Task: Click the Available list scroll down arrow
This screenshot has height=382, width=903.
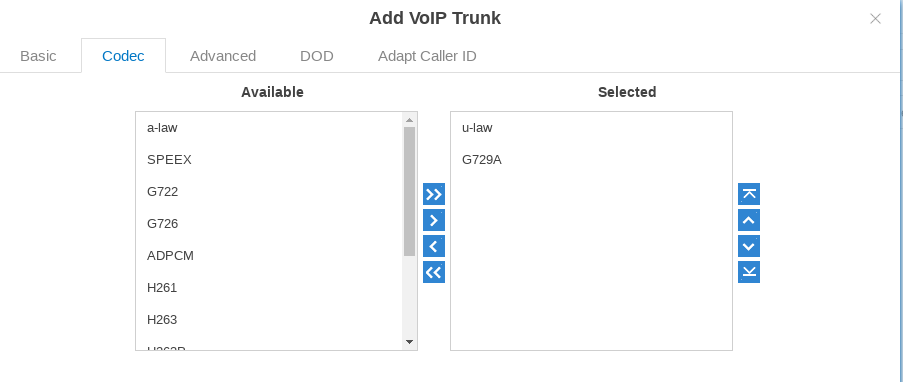Action: (x=409, y=342)
